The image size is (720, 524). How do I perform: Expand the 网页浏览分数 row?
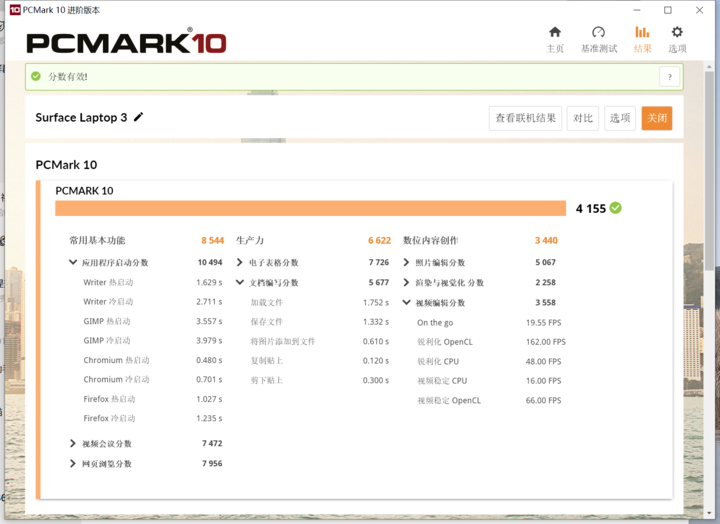coord(73,463)
